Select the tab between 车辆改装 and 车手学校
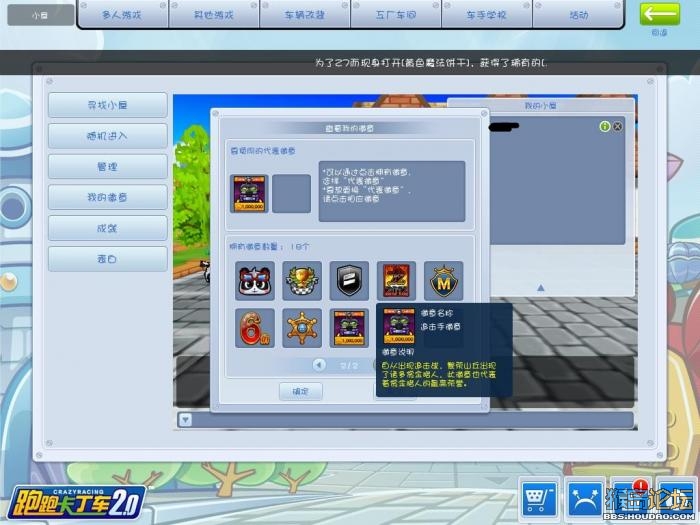 point(396,15)
